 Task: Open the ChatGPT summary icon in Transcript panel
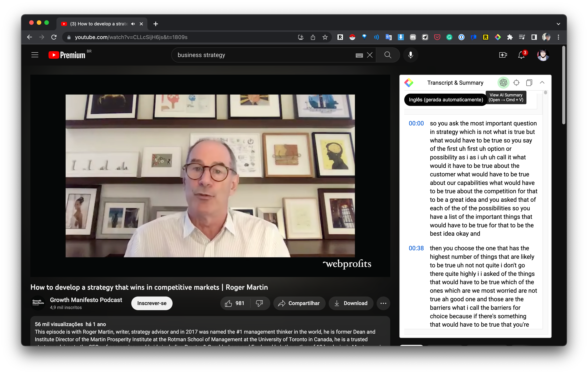(503, 83)
